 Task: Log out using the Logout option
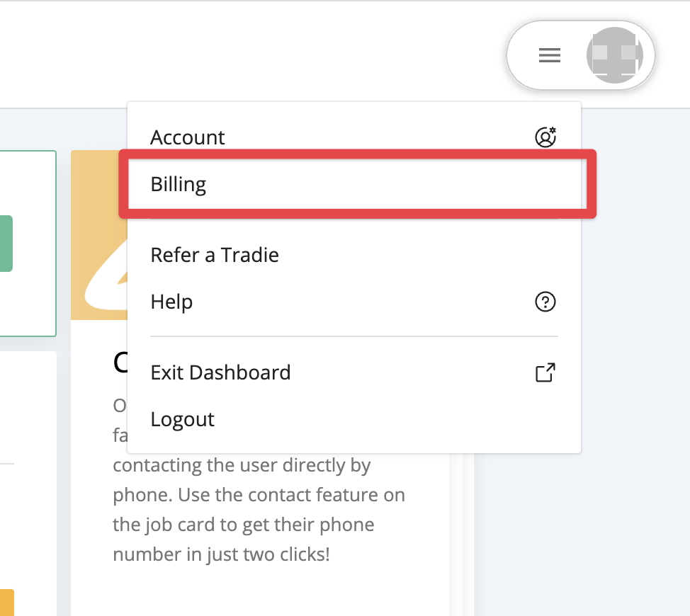182,419
